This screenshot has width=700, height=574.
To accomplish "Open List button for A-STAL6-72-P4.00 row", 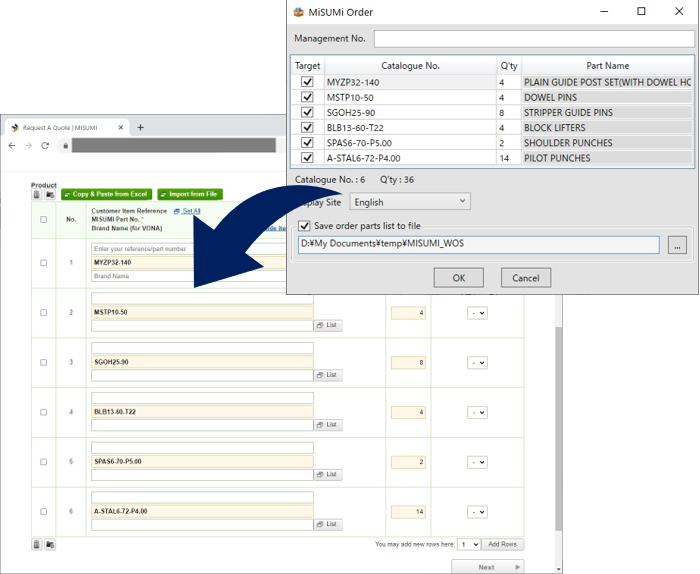I will pos(328,524).
